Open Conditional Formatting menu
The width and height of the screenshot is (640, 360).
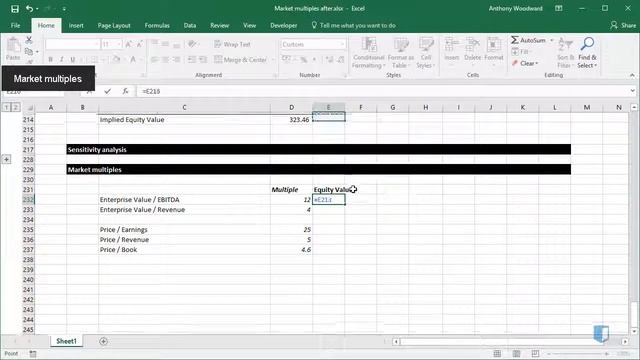369,53
